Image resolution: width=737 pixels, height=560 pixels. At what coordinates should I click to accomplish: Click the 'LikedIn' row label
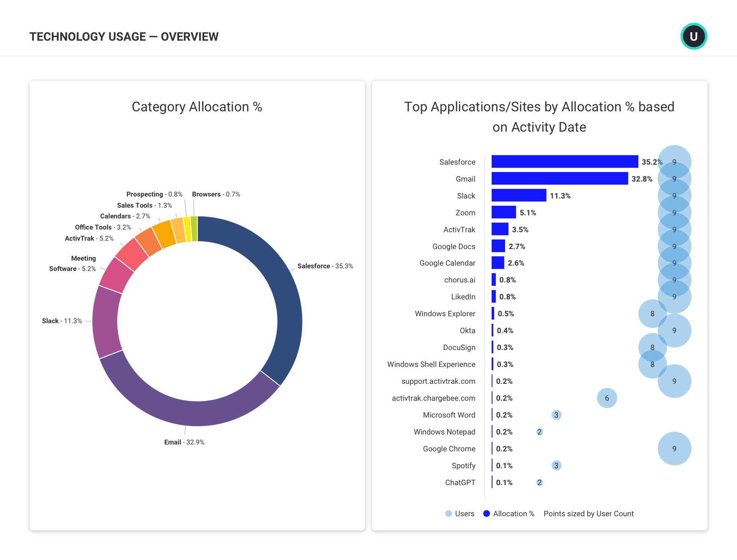pyautogui.click(x=463, y=297)
